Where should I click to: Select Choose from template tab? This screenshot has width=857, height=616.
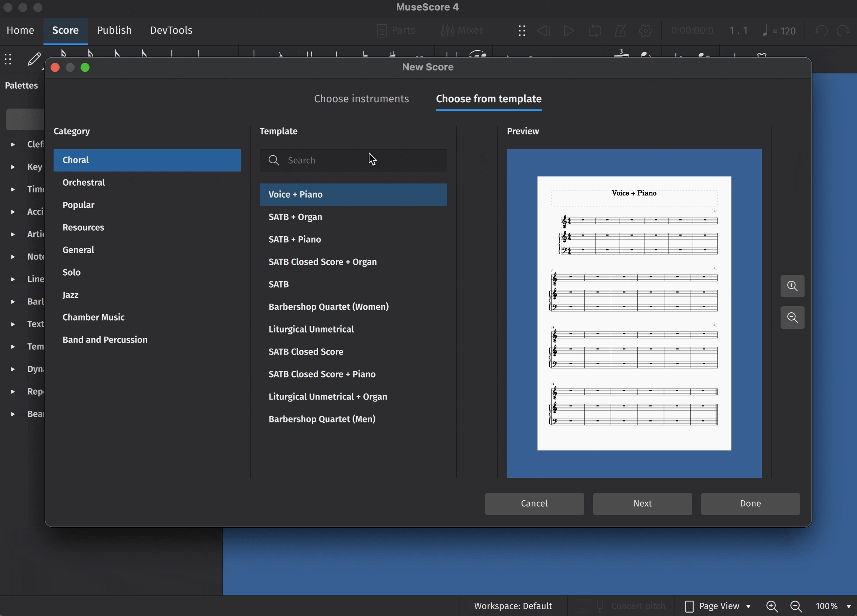point(489,99)
